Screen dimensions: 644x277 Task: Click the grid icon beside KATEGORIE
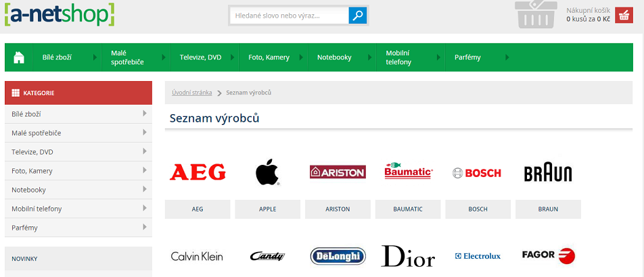16,93
